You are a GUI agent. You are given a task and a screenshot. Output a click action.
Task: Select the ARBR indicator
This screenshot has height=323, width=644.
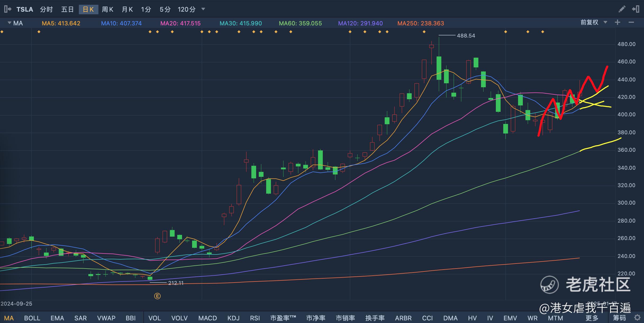click(x=403, y=318)
